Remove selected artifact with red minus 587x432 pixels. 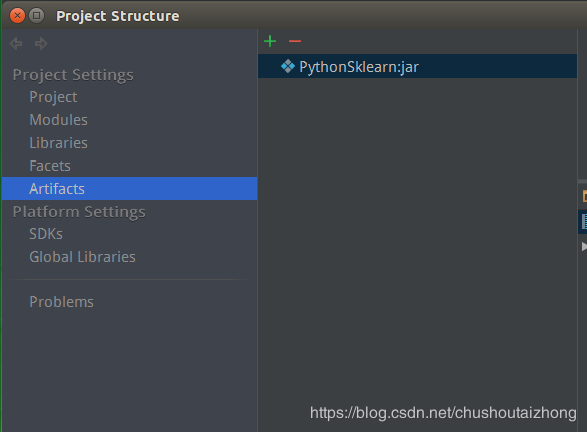tap(295, 41)
